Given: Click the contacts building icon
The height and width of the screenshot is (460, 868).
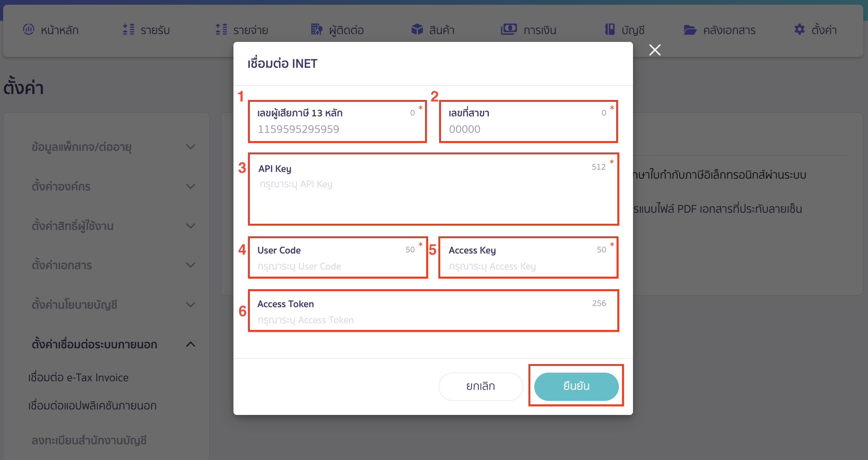Looking at the screenshot, I should tap(316, 29).
